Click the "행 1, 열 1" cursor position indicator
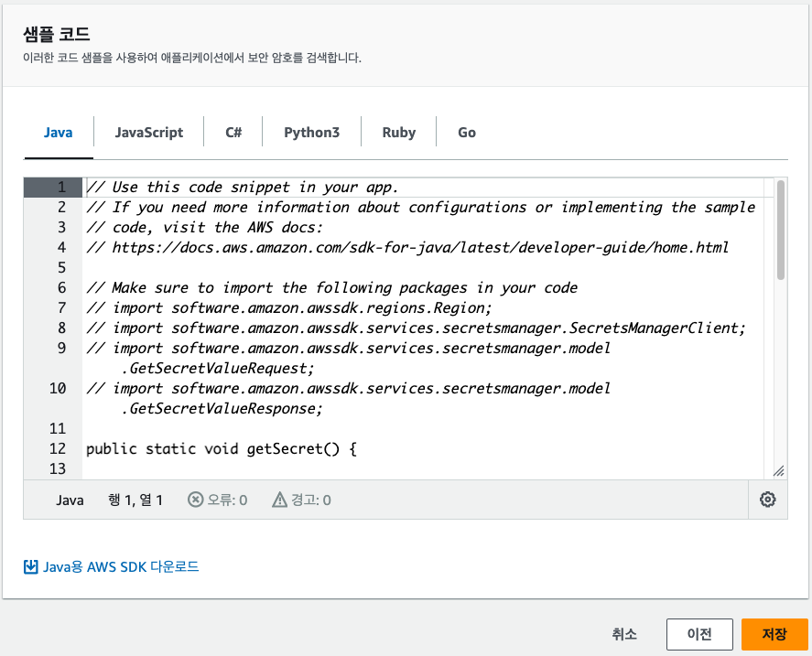Viewport: 812px width, 656px height. [135, 500]
